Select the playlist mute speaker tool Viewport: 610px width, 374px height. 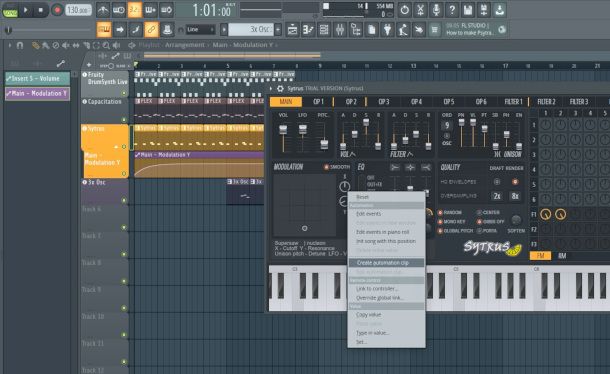[x=66, y=46]
